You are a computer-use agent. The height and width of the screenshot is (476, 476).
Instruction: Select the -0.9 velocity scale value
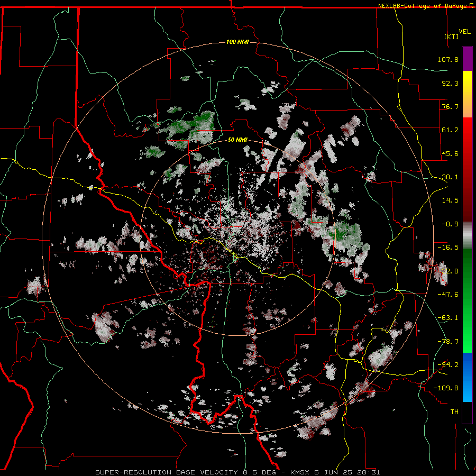click(x=450, y=224)
